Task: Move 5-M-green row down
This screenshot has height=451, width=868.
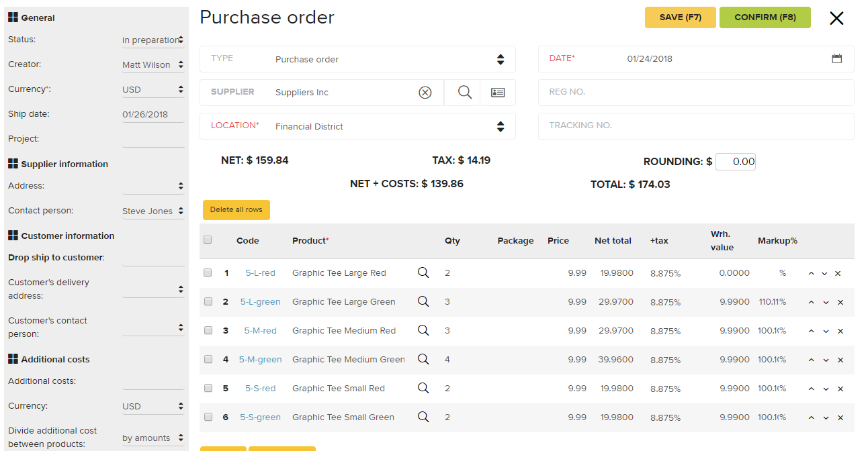Action: click(825, 360)
